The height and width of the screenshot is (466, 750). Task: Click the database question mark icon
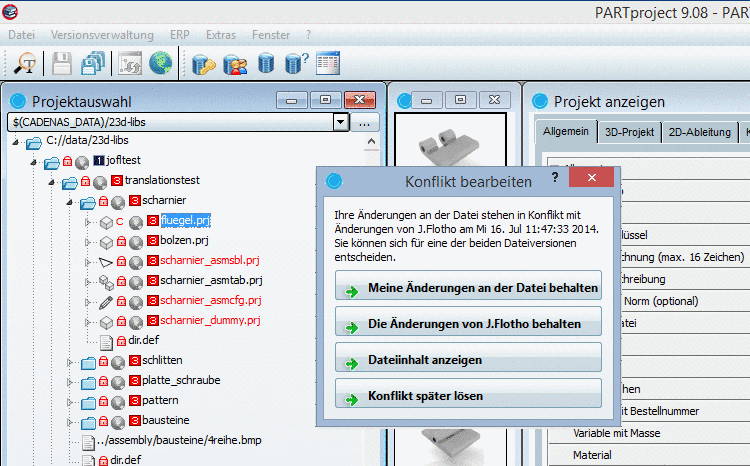point(297,63)
